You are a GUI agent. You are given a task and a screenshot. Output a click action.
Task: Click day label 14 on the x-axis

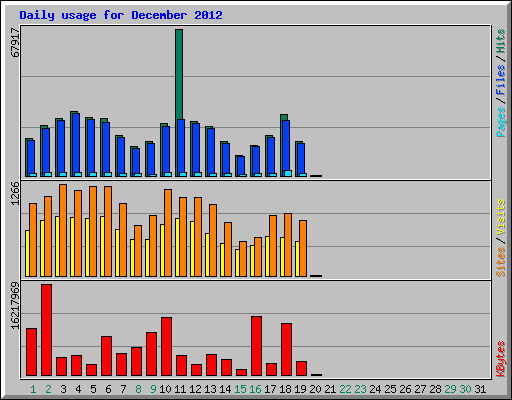[x=225, y=389]
